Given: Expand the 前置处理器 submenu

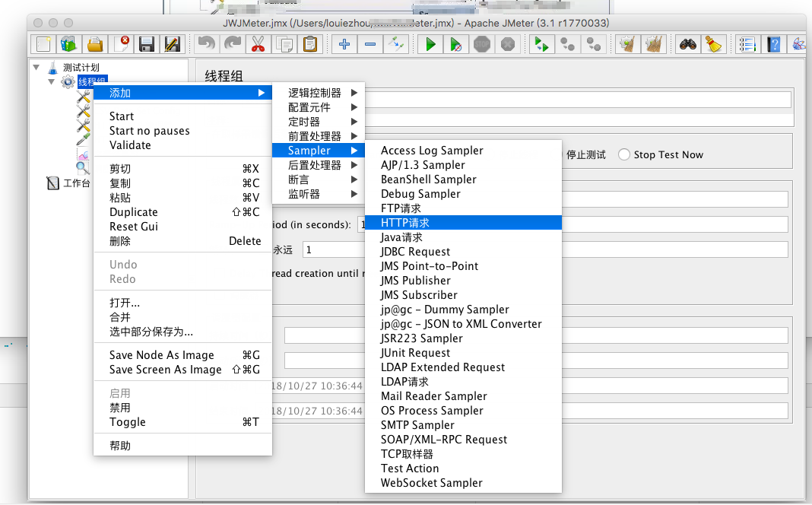Looking at the screenshot, I should tap(319, 136).
